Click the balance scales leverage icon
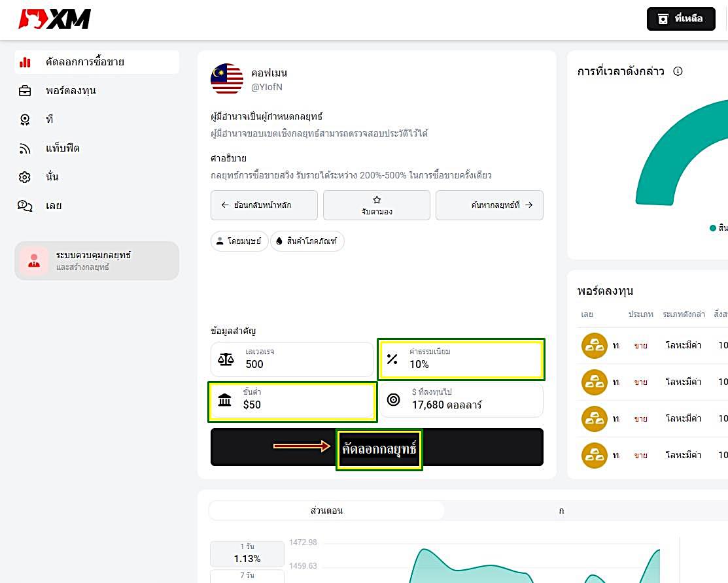728x583 pixels. tap(226, 359)
